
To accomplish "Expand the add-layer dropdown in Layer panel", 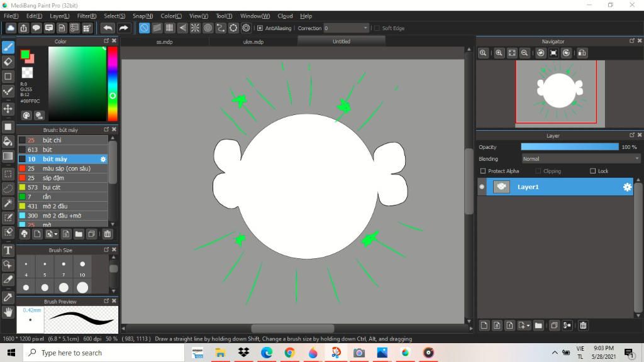I will (528, 326).
